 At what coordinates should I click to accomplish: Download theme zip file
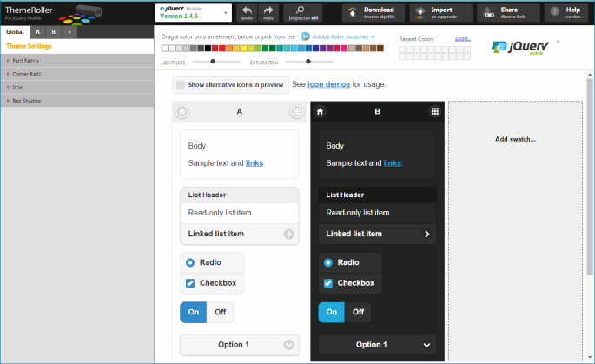click(x=374, y=12)
